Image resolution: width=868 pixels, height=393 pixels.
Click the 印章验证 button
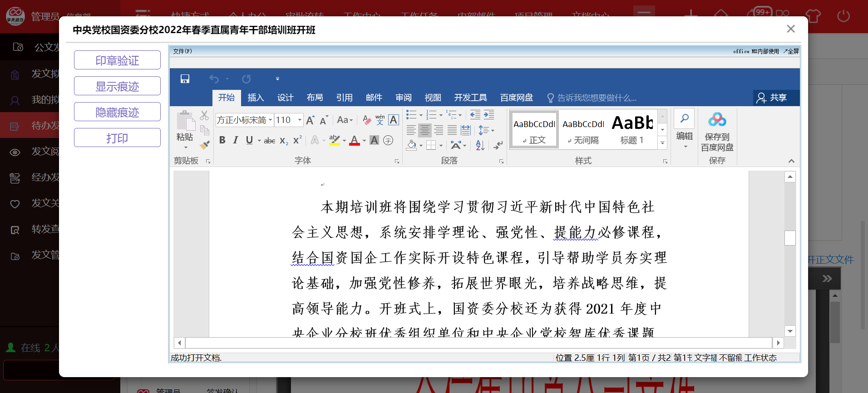(x=117, y=60)
